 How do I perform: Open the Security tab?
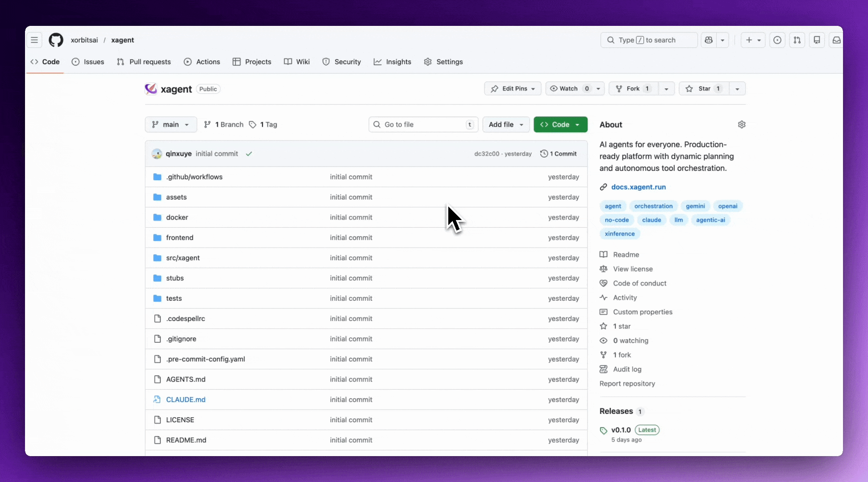(x=342, y=62)
